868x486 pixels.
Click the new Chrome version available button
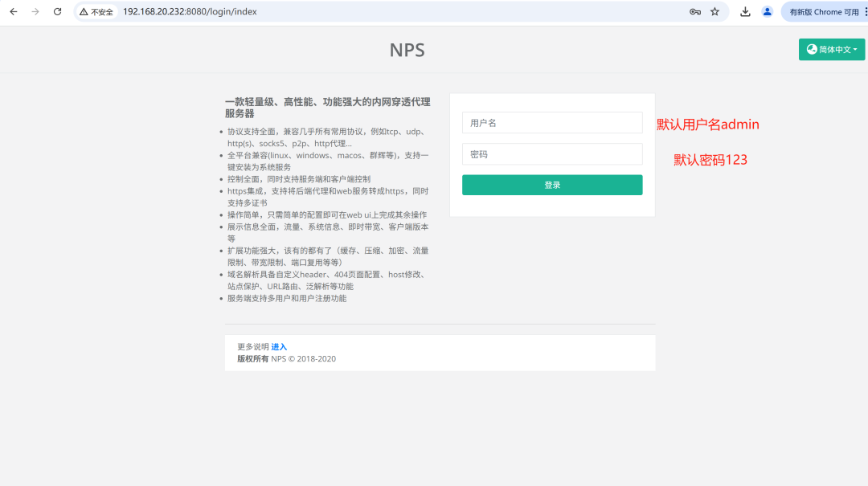(824, 11)
